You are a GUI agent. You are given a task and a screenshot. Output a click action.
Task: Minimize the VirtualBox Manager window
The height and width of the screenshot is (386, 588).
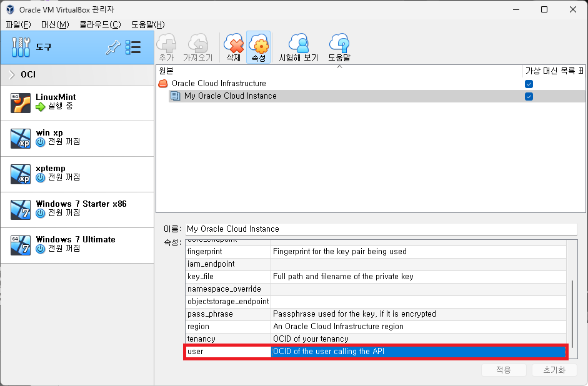[516, 10]
